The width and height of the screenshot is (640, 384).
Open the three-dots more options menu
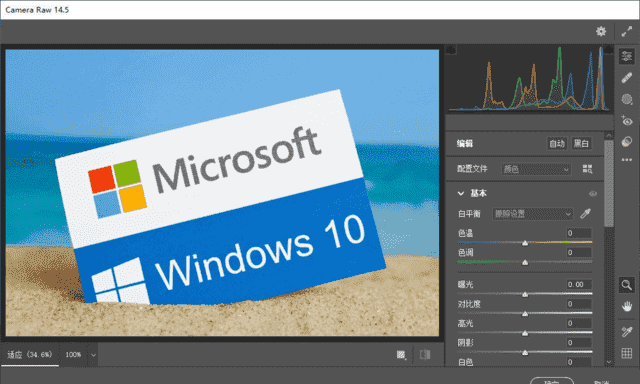pyautogui.click(x=627, y=160)
